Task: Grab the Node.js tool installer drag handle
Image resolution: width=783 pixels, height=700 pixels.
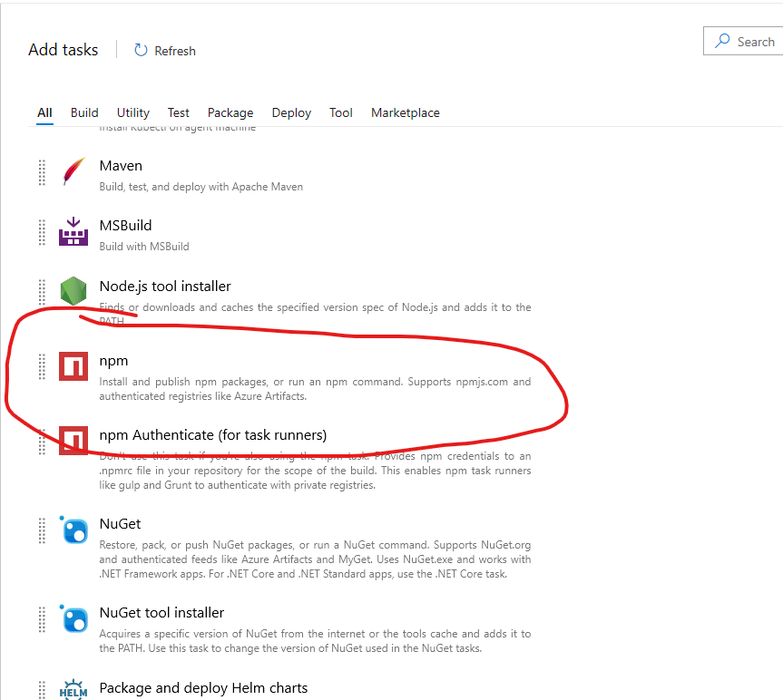Action: click(42, 292)
